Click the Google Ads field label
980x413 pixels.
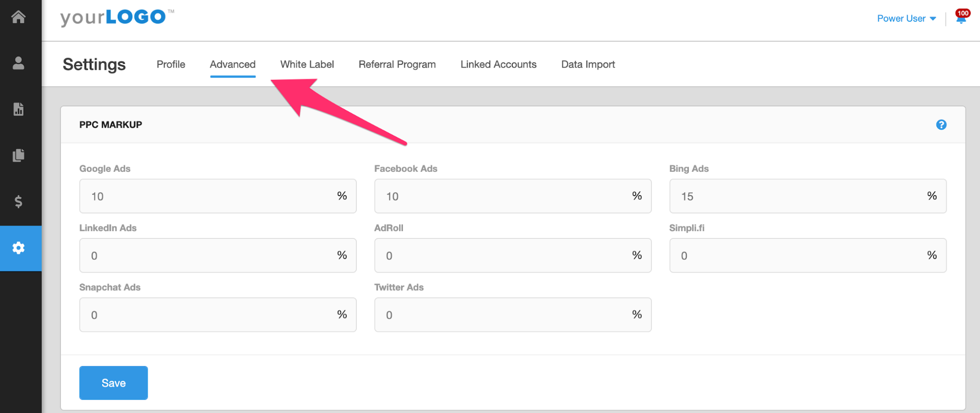(104, 169)
